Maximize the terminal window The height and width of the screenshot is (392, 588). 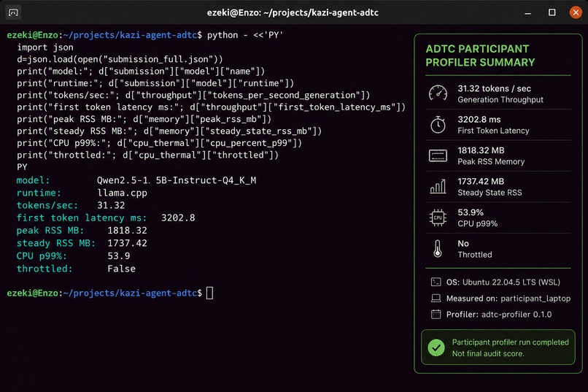click(552, 12)
